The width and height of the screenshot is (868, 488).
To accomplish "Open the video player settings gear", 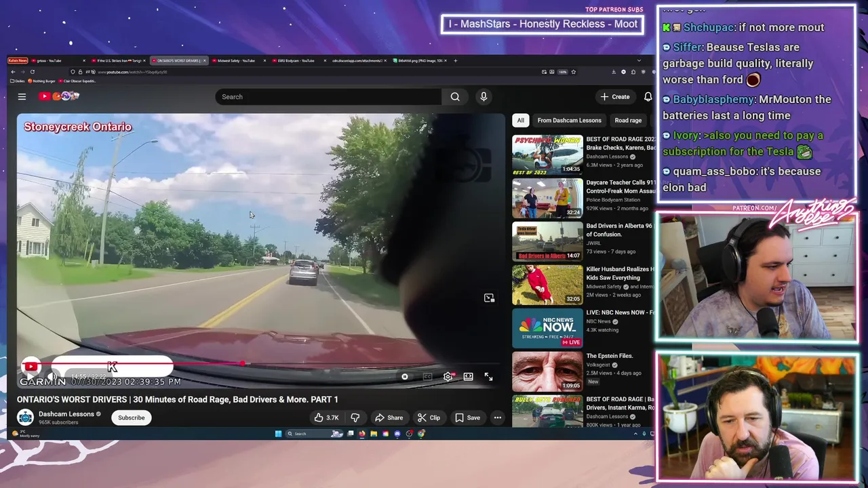I will pos(448,377).
